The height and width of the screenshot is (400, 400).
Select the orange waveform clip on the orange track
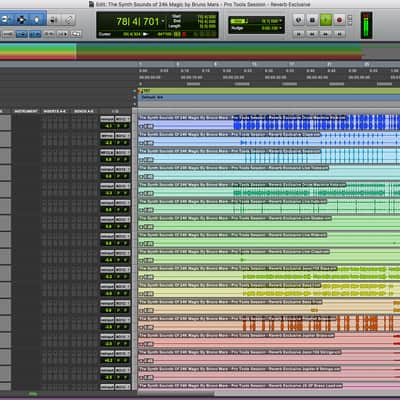click(x=319, y=323)
